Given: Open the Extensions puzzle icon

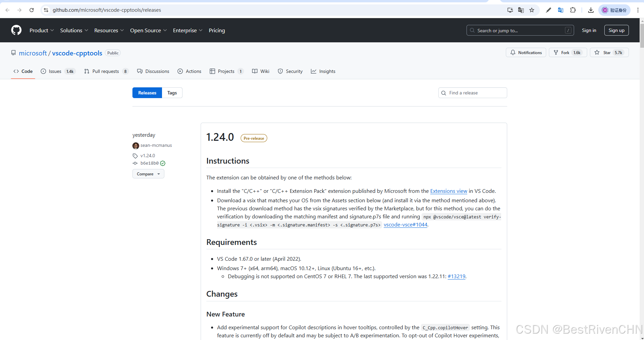Looking at the screenshot, I should [573, 10].
